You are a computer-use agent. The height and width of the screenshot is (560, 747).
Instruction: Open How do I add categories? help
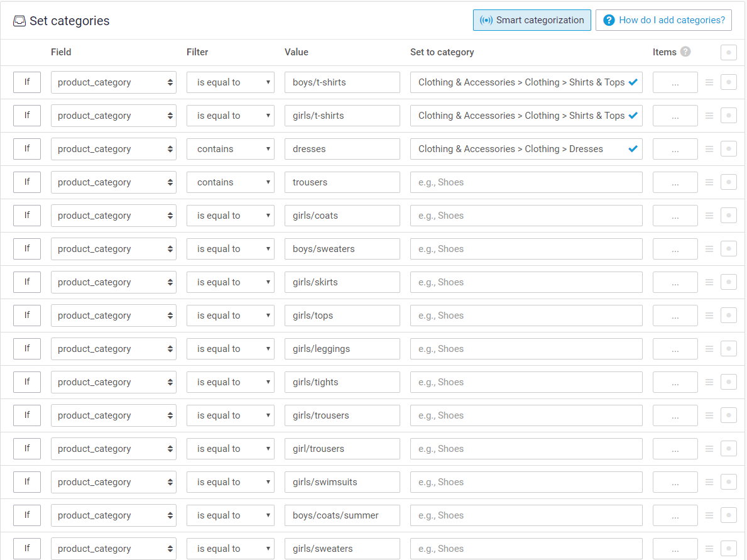coord(663,20)
